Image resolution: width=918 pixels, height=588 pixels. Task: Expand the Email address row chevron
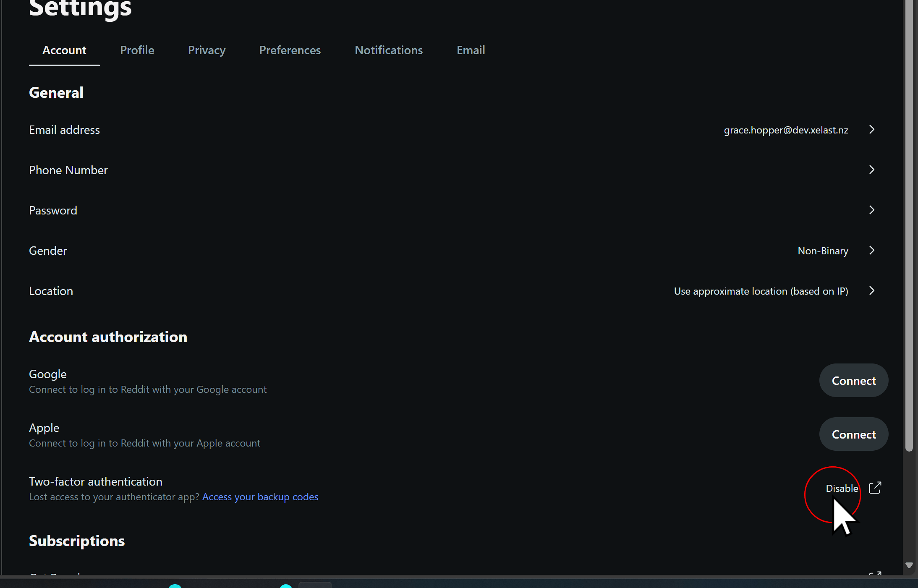(871, 130)
